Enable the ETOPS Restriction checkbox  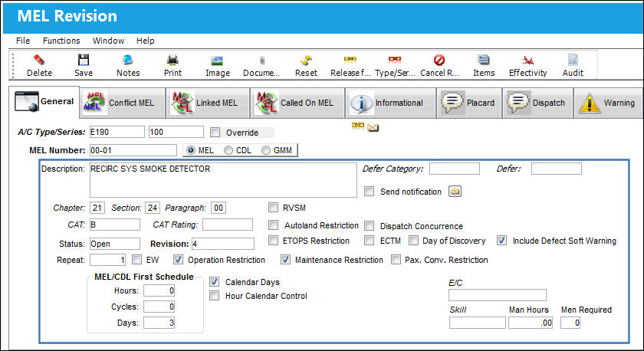(x=273, y=240)
